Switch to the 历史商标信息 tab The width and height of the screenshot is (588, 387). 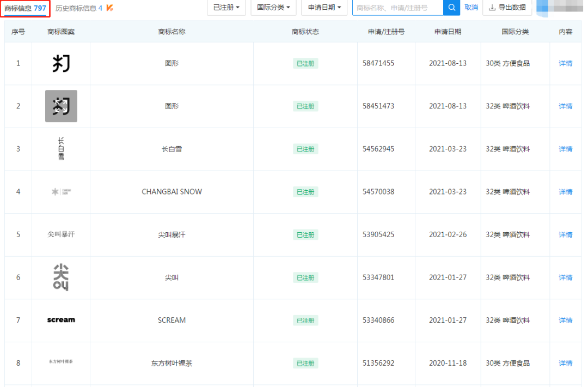pyautogui.click(x=78, y=8)
